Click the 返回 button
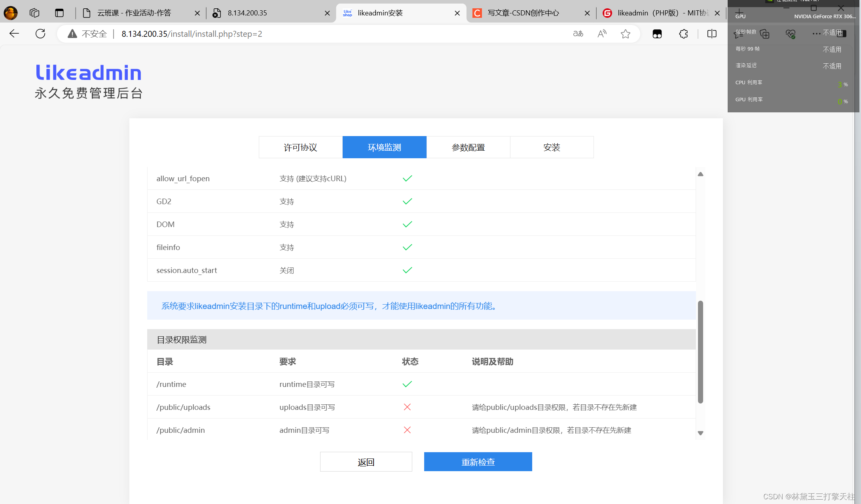861x504 pixels. [366, 462]
